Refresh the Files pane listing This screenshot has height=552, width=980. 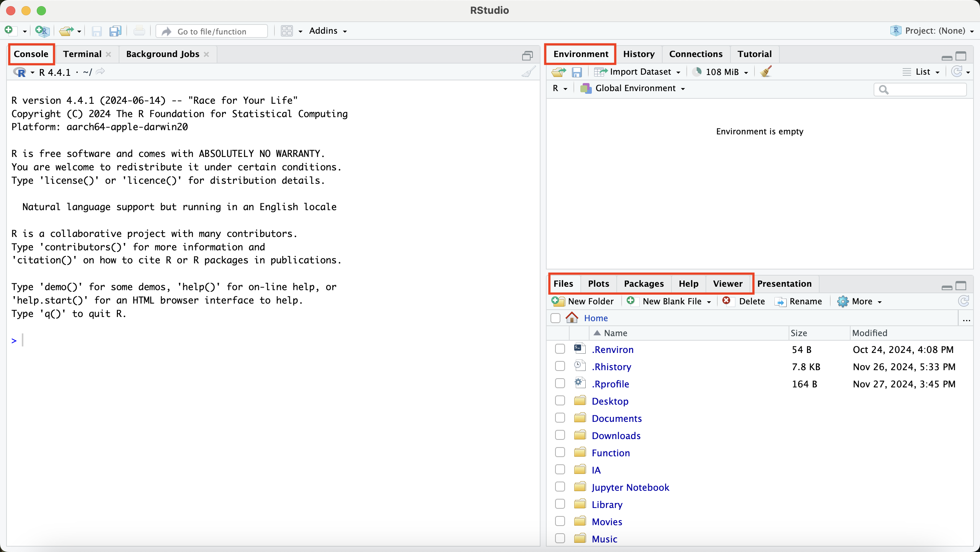click(964, 301)
